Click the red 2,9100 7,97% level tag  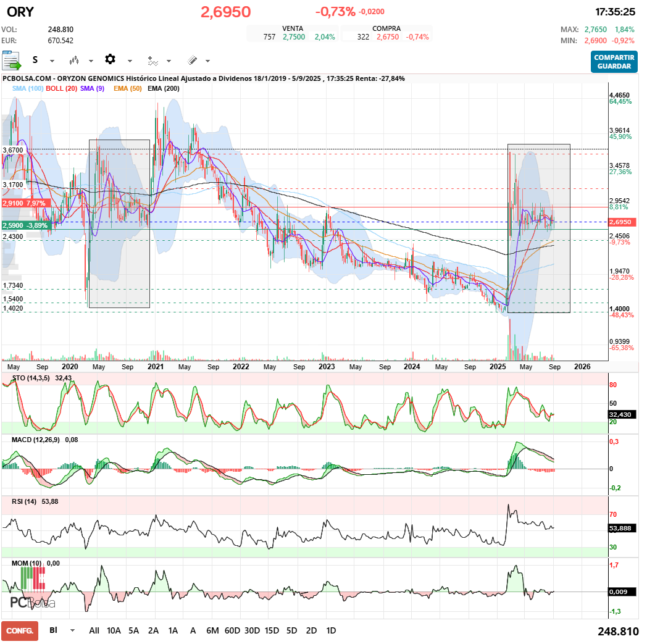tap(27, 203)
